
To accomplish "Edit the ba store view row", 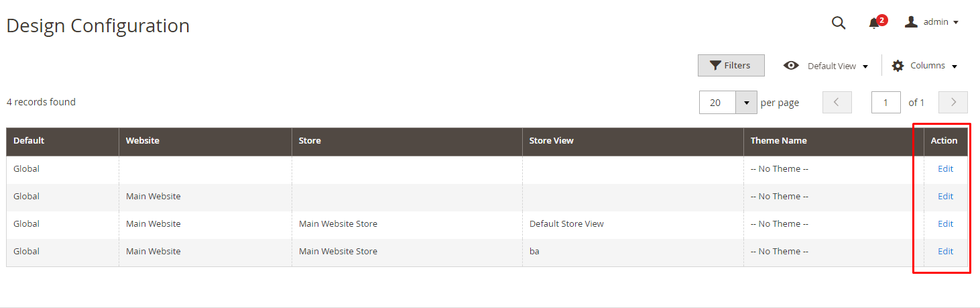I will click(945, 252).
